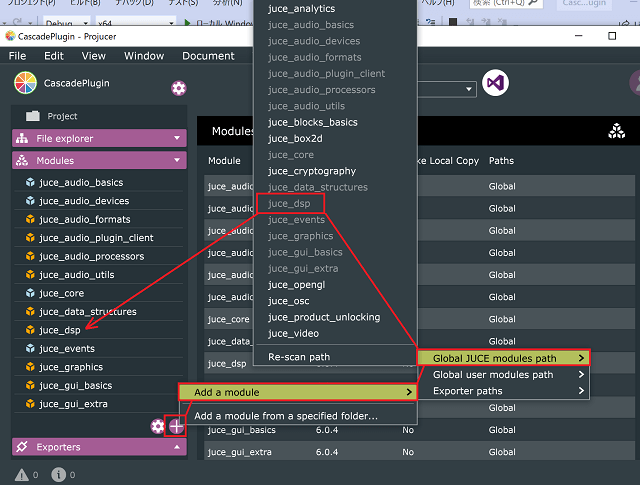Viewport: 640px width, 485px height.
Task: Click the juce_gui_basics module cube icon
Action: (30, 385)
